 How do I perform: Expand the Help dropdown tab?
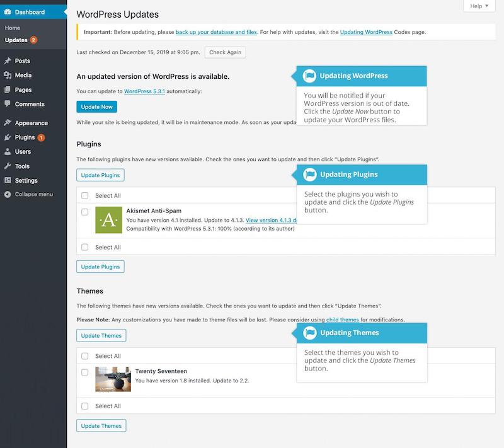[x=479, y=6]
